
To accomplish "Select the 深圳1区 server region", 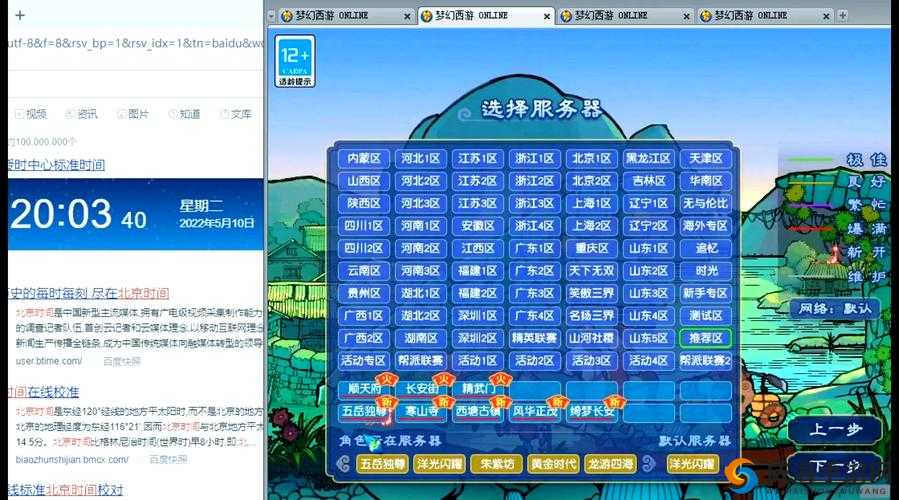I will tap(477, 315).
